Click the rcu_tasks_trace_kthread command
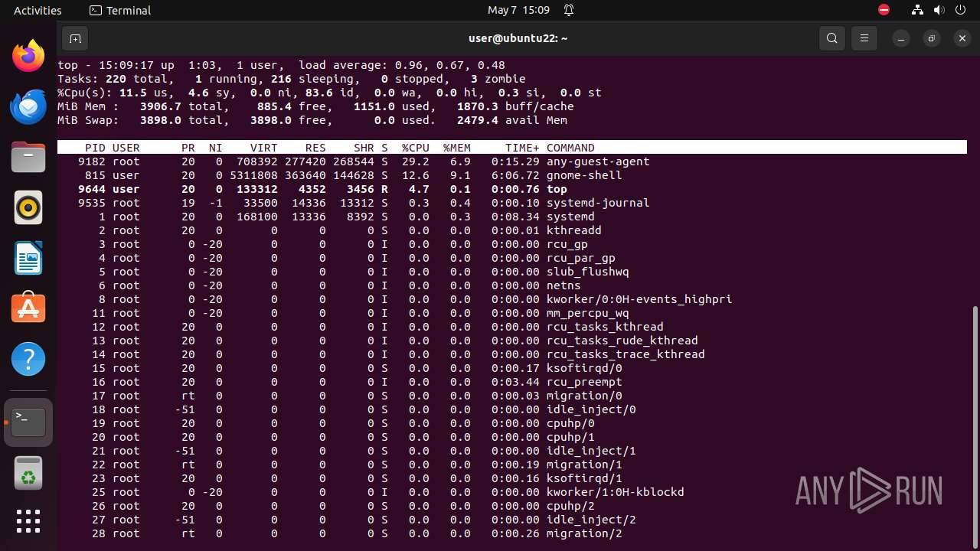980x551 pixels. (x=626, y=354)
